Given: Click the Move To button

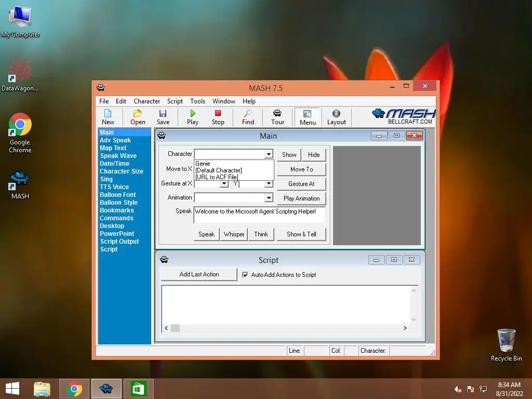Looking at the screenshot, I should point(302,169).
